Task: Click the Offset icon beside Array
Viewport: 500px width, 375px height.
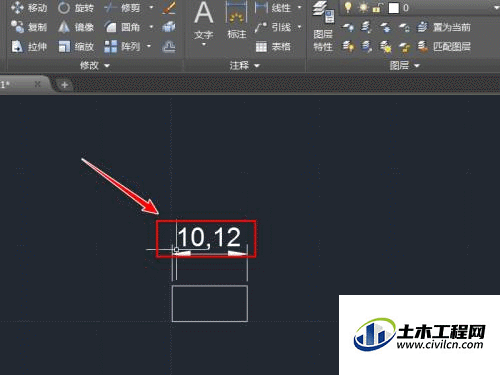Action: (x=169, y=46)
